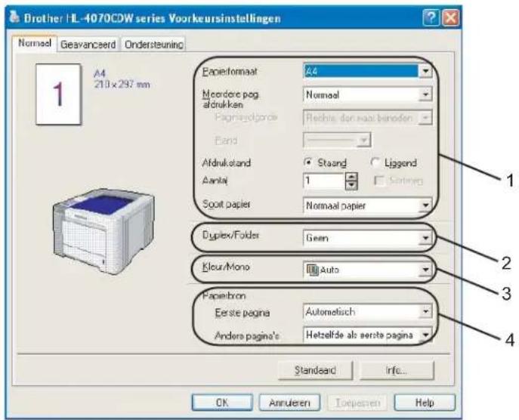Open the Duplex/Folder dropdown
Viewport: 519px width, 420px height.
(367, 238)
